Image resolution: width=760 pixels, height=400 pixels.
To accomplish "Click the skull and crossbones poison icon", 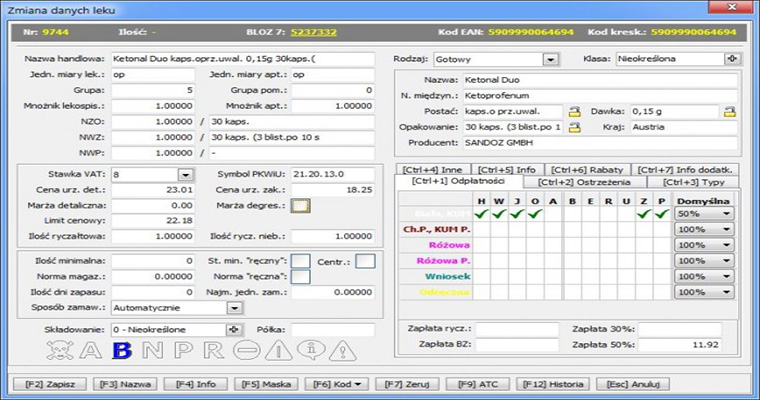I will [x=61, y=350].
